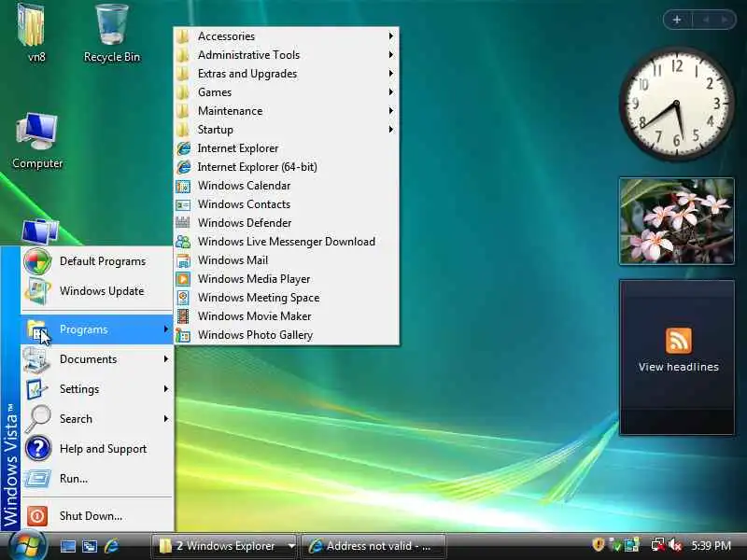Click the Run icon
The image size is (747, 560).
pos(37,479)
